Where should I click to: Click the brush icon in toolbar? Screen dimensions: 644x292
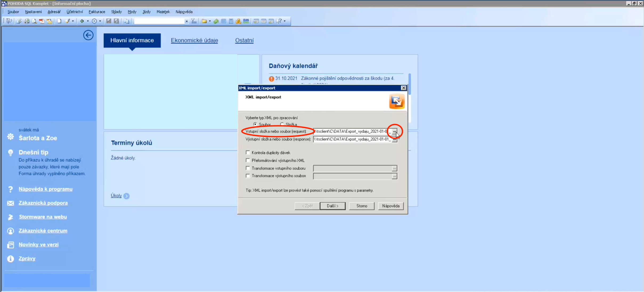coord(67,21)
